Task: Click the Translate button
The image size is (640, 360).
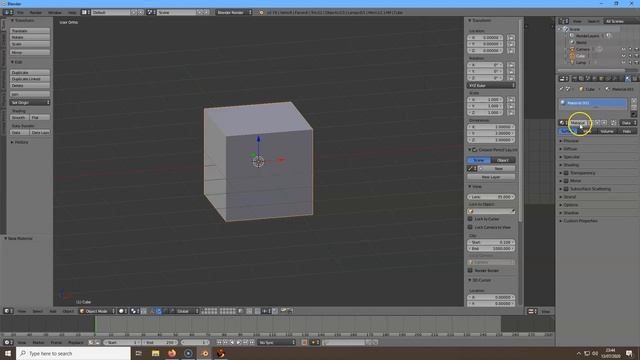Action: [30, 31]
